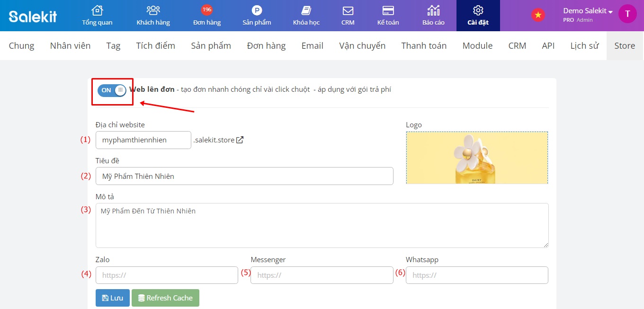The width and height of the screenshot is (644, 309).
Task: Open store website external link icon
Action: pyautogui.click(x=240, y=140)
